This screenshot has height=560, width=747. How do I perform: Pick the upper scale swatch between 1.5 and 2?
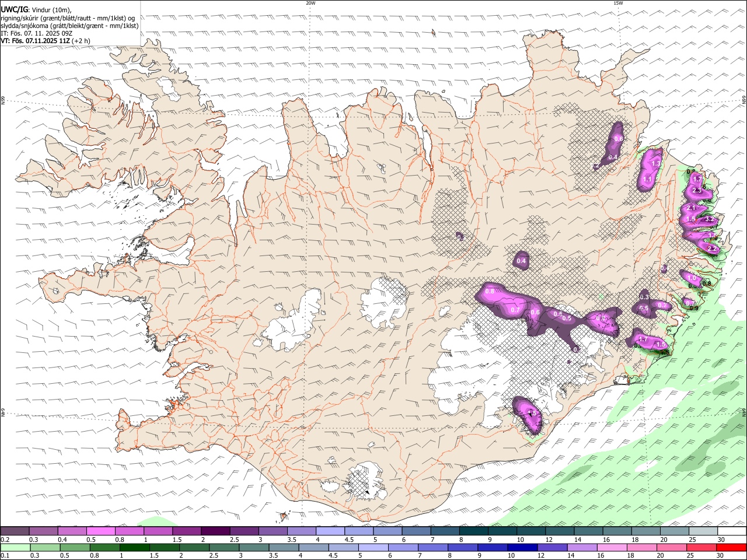[187, 531]
